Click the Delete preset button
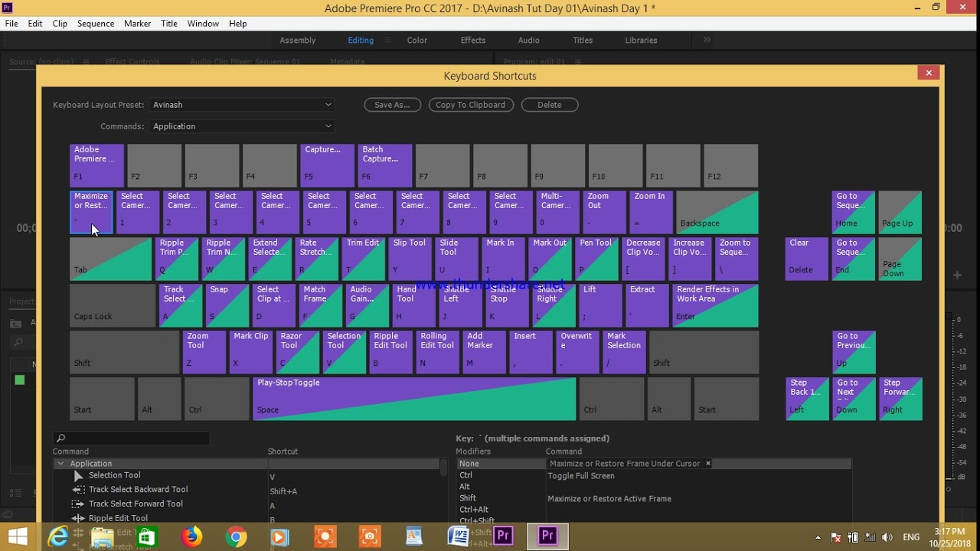Image resolution: width=980 pixels, height=551 pixels. [550, 105]
